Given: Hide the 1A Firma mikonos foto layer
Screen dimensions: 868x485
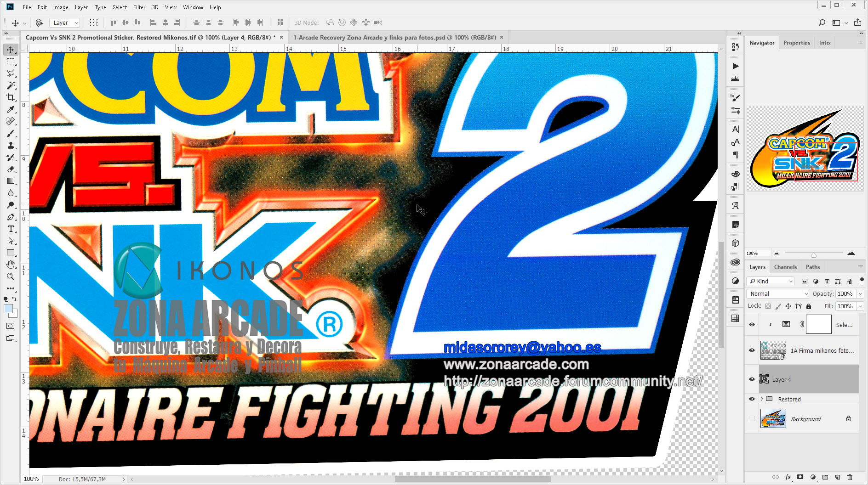Looking at the screenshot, I should (752, 350).
